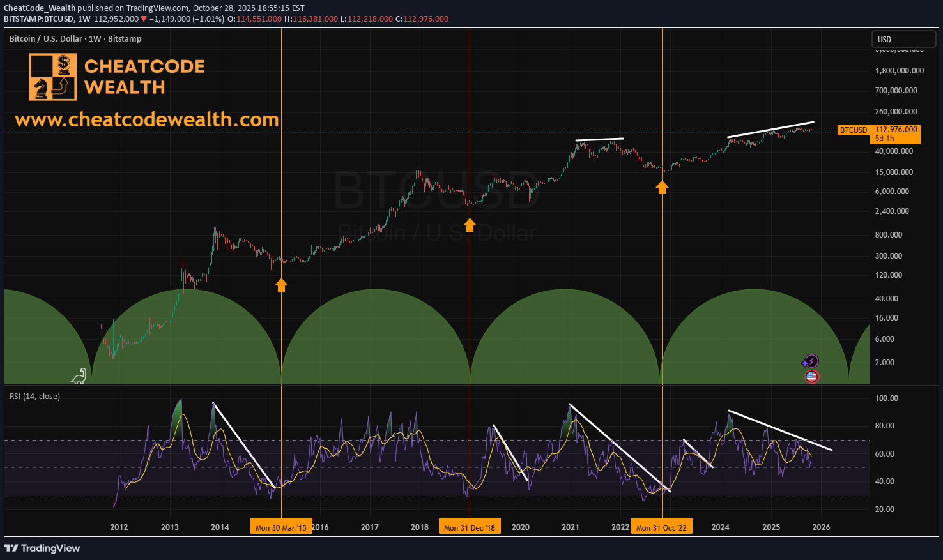This screenshot has height=560, width=943.
Task: Open the USD currency selector
Action: tap(903, 39)
